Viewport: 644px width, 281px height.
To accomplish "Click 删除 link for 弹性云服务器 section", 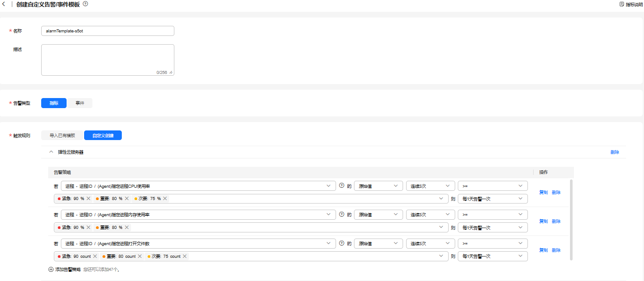I will click(615, 152).
